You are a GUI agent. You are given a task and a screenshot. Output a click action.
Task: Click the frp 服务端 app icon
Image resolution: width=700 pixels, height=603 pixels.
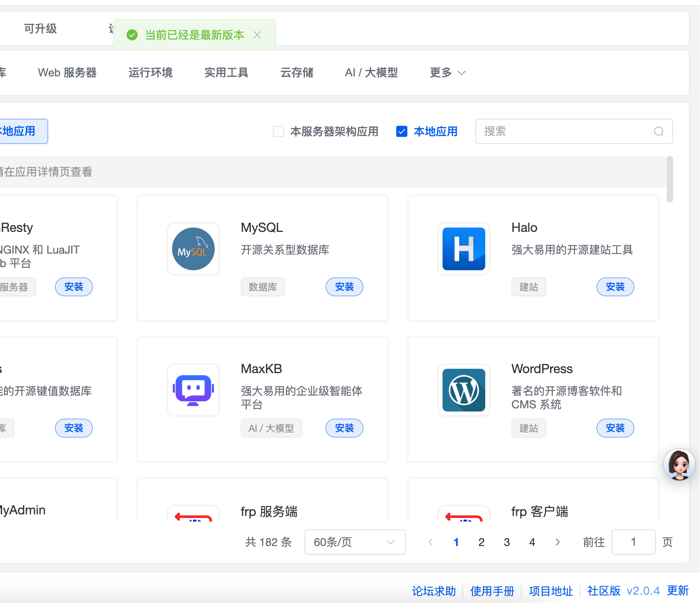193,514
